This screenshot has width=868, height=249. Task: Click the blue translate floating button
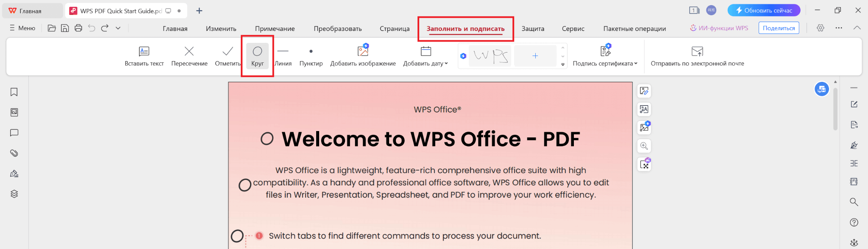coord(821,89)
